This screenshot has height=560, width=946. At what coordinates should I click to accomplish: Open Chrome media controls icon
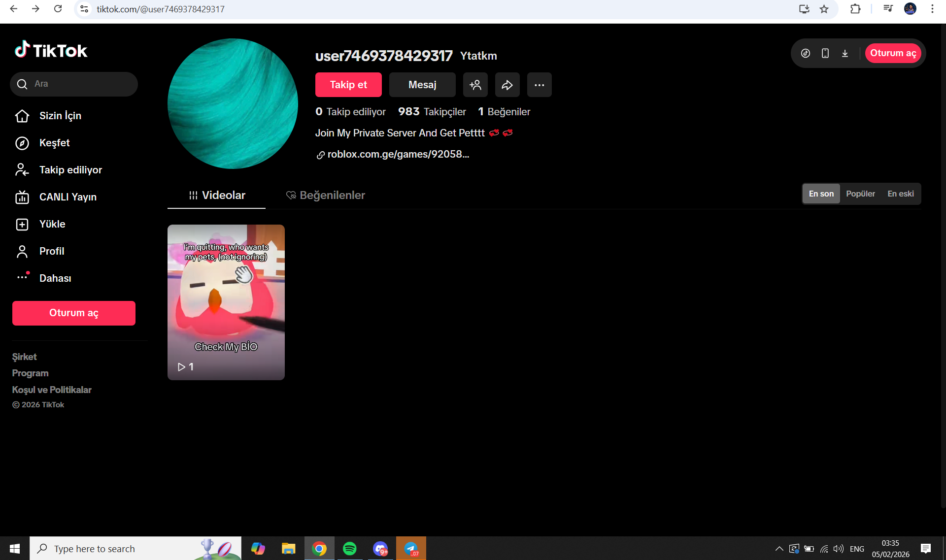pos(888,9)
